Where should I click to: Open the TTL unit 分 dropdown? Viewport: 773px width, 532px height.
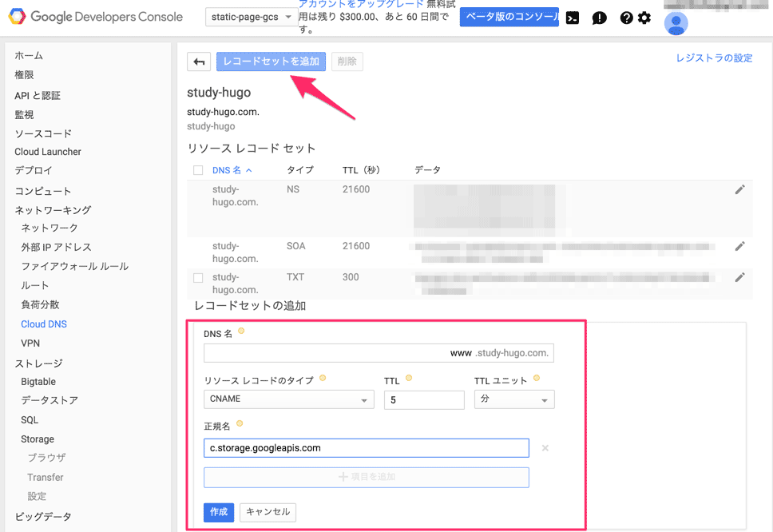[x=514, y=399]
